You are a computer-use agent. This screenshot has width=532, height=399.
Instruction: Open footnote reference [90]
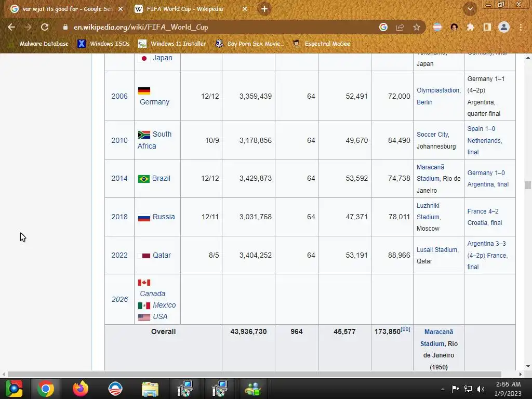405,329
